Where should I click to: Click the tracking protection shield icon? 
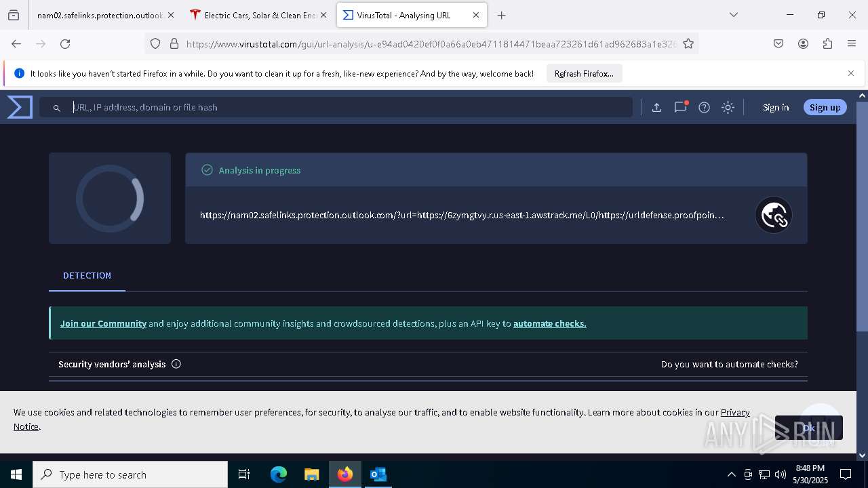tap(155, 43)
